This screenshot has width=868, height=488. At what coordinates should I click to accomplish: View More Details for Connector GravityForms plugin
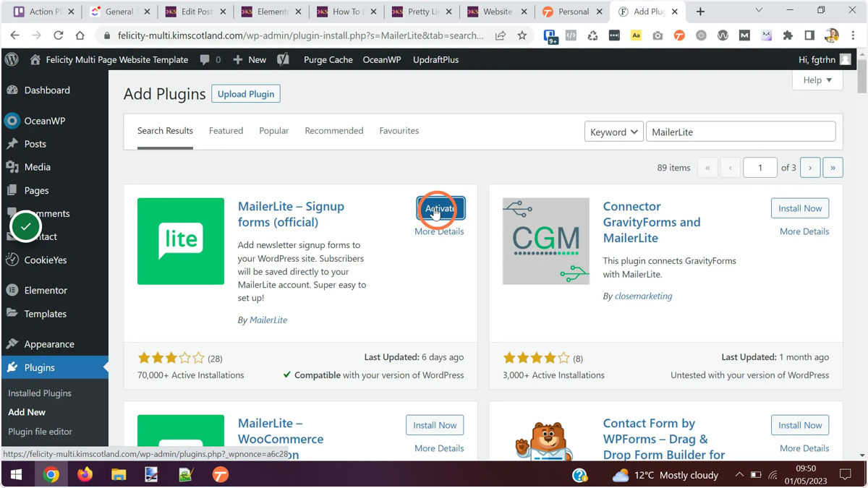pos(804,231)
